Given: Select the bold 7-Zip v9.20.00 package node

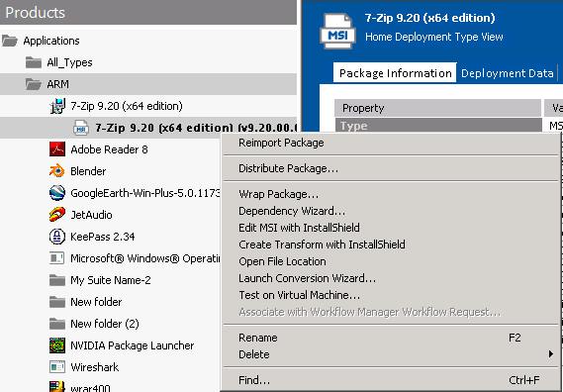Looking at the screenshot, I should tap(196, 128).
